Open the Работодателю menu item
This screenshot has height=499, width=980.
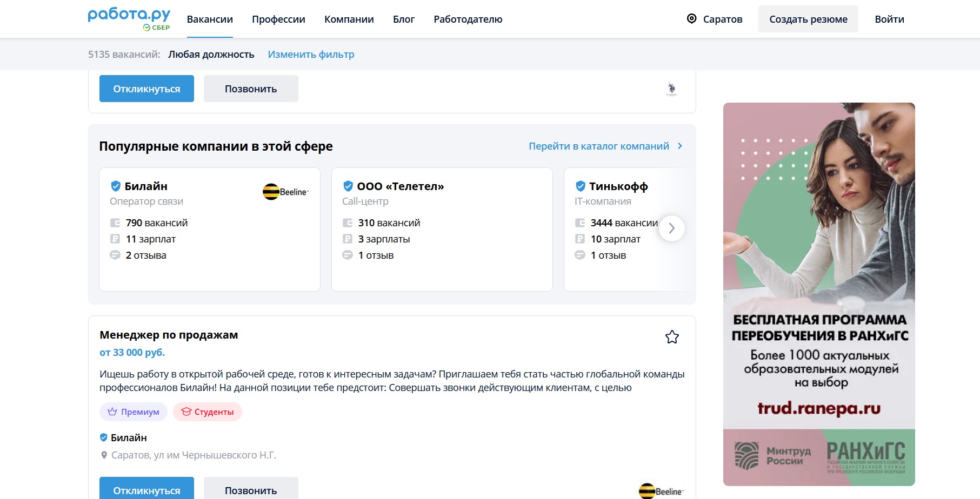[x=468, y=19]
